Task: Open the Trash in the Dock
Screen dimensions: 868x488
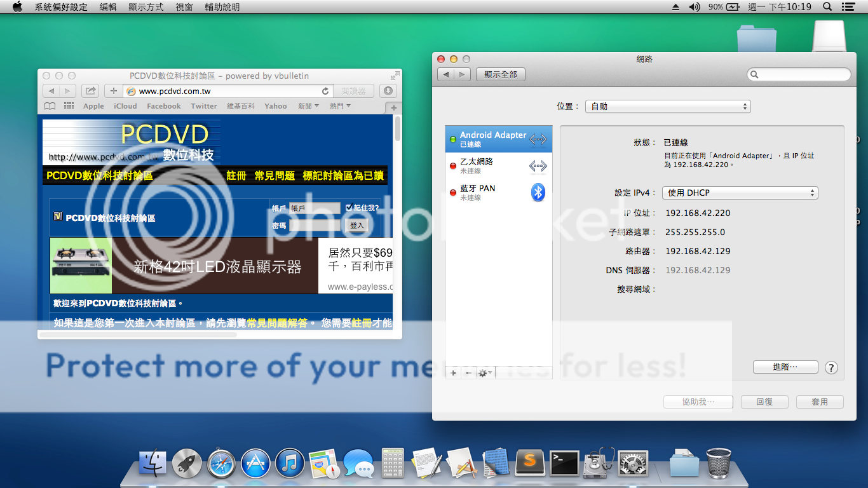Action: tap(718, 464)
